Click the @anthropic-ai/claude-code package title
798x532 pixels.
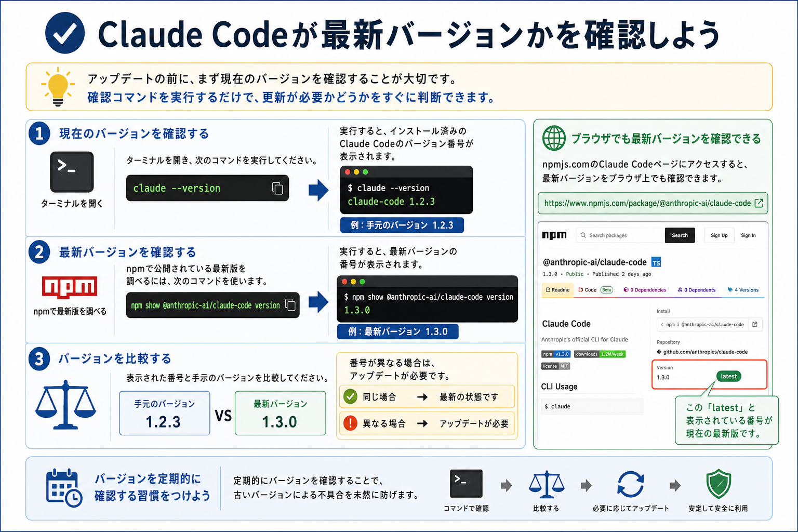pos(594,262)
